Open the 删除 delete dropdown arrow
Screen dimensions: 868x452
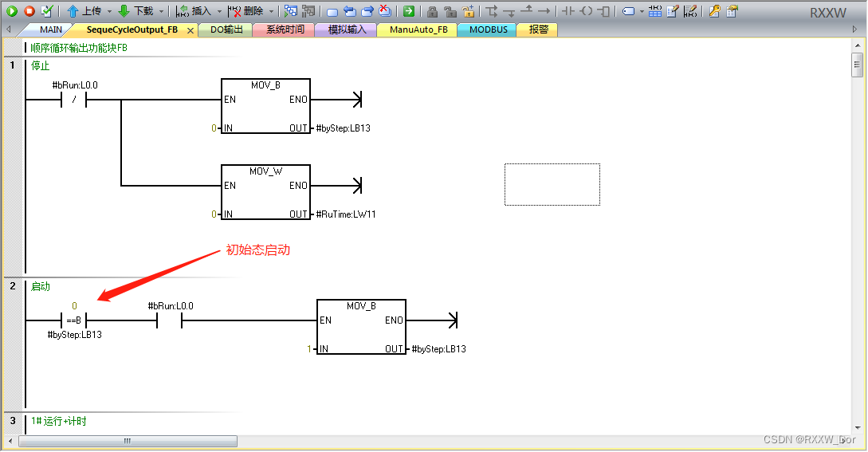point(271,11)
